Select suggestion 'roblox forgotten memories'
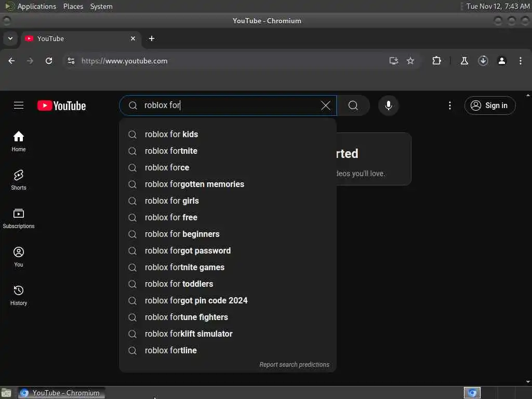This screenshot has width=532, height=399. (x=228, y=184)
